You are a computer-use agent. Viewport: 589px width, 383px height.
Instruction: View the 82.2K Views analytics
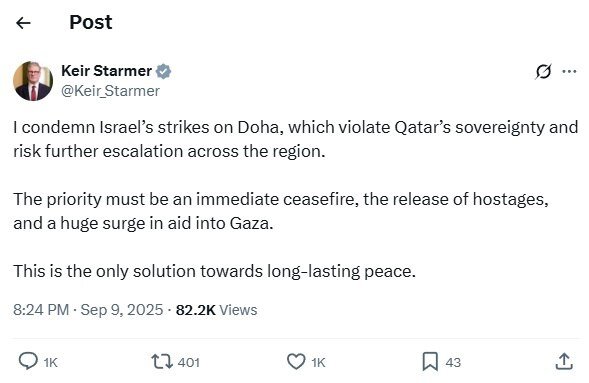pyautogui.click(x=216, y=310)
